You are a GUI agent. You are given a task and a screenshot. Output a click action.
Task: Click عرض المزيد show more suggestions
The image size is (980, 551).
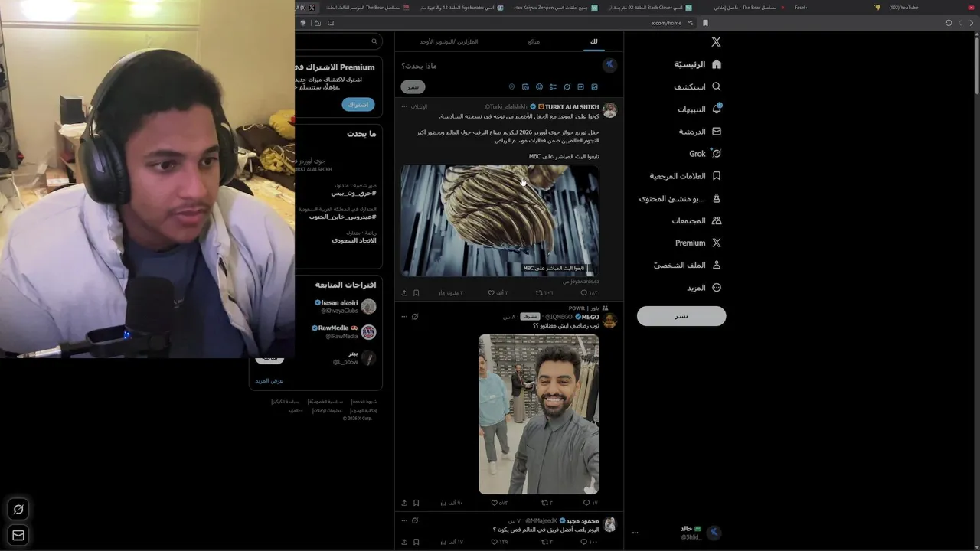(x=269, y=380)
